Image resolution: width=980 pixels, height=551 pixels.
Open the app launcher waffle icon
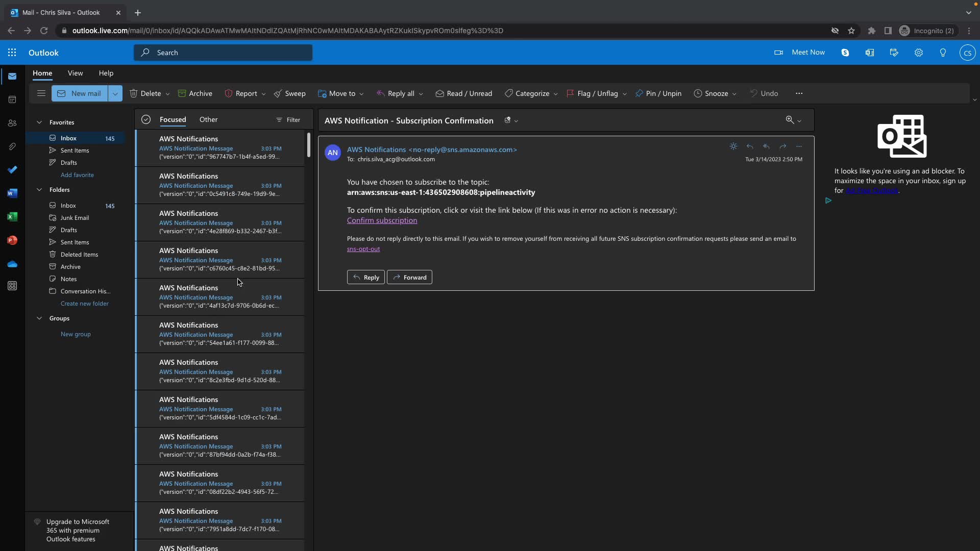coord(12,53)
